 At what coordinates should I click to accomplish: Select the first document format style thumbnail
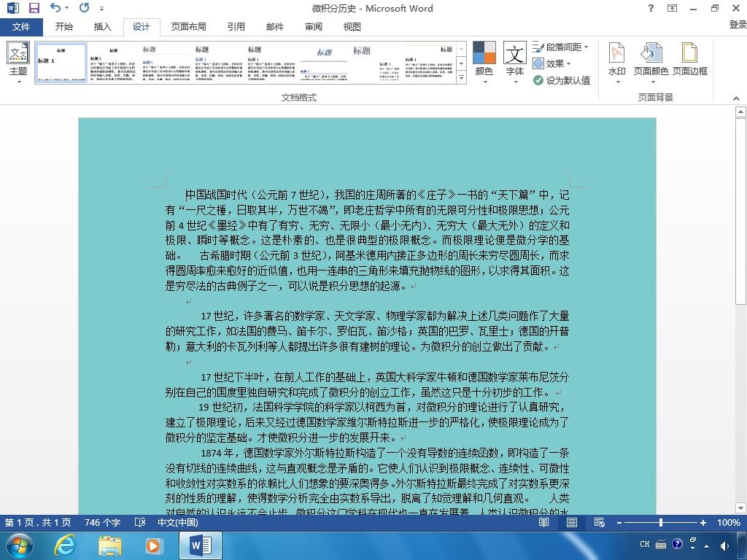(61, 63)
